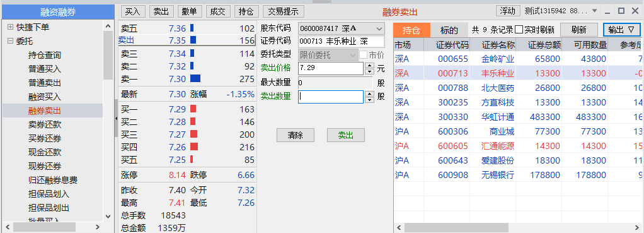This screenshot has width=644, height=233.
Task: Open the 股东代码 dropdown
Action: (x=342, y=29)
